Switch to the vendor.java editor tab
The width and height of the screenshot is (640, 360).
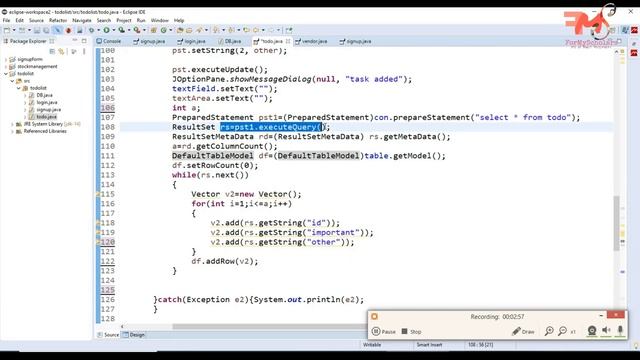[311, 41]
